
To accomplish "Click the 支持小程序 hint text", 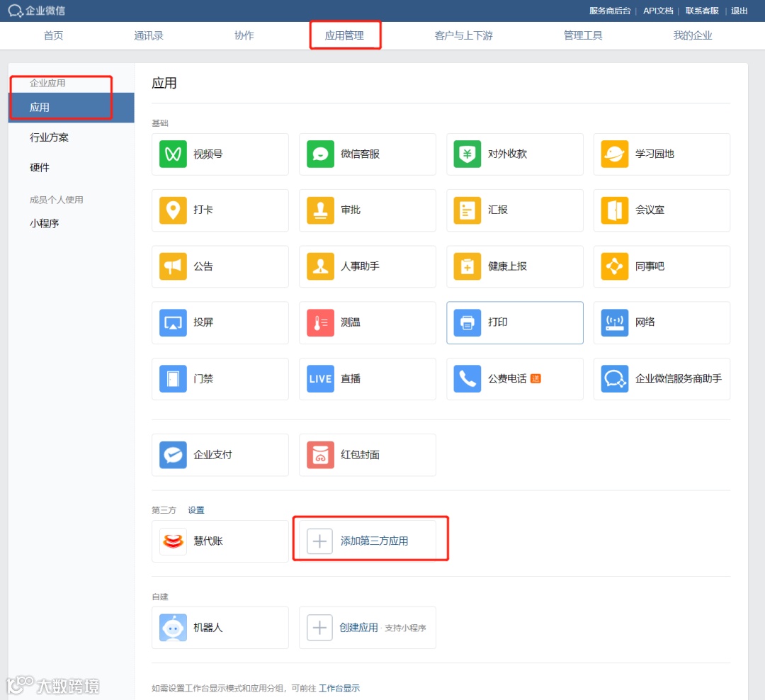I will [x=405, y=628].
